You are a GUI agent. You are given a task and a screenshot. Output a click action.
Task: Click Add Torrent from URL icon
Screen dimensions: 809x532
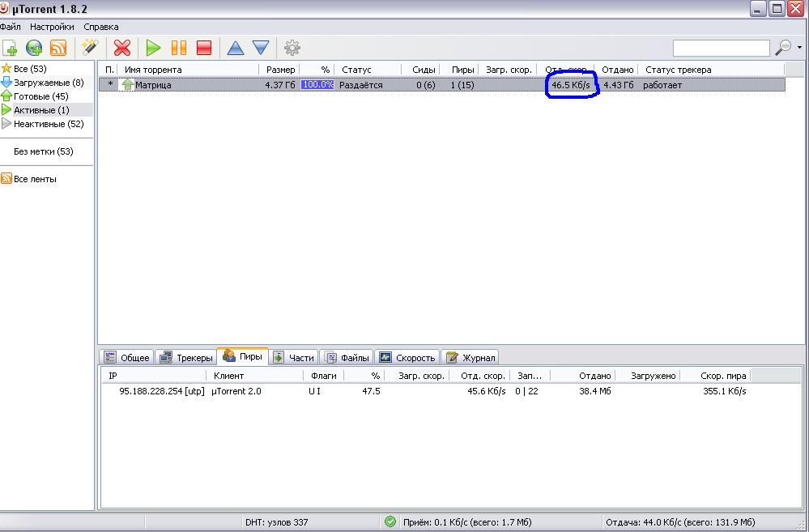point(34,49)
